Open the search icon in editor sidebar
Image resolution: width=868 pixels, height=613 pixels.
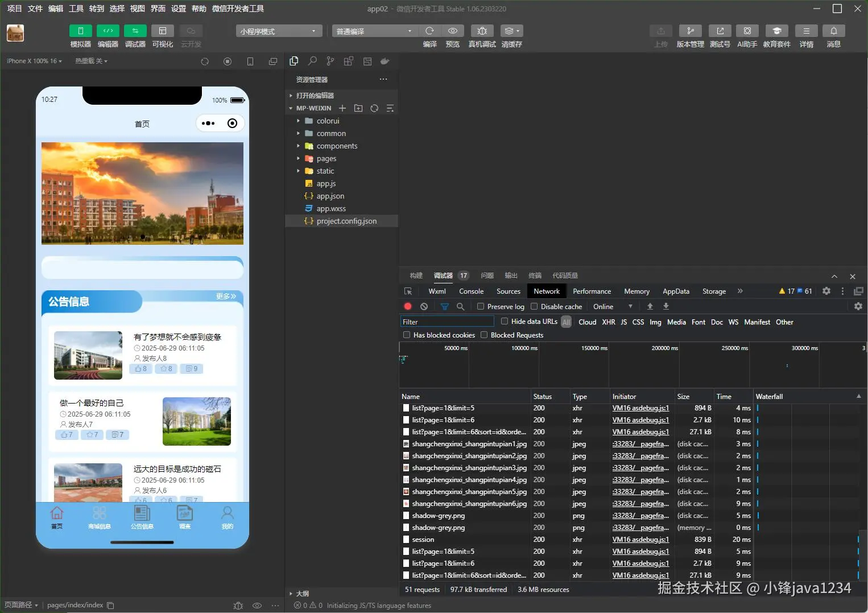(312, 61)
